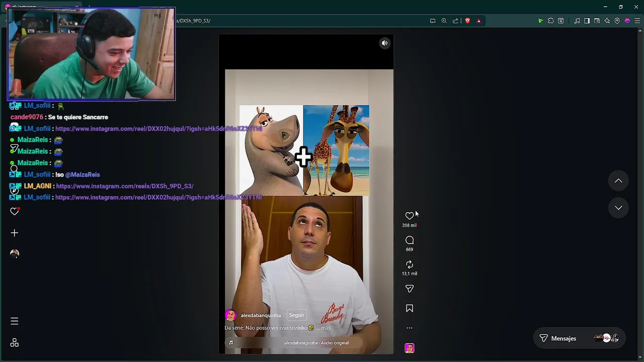This screenshot has height=362, width=644.
Task: Open the music note playlist toolbar icon
Action: click(577, 21)
